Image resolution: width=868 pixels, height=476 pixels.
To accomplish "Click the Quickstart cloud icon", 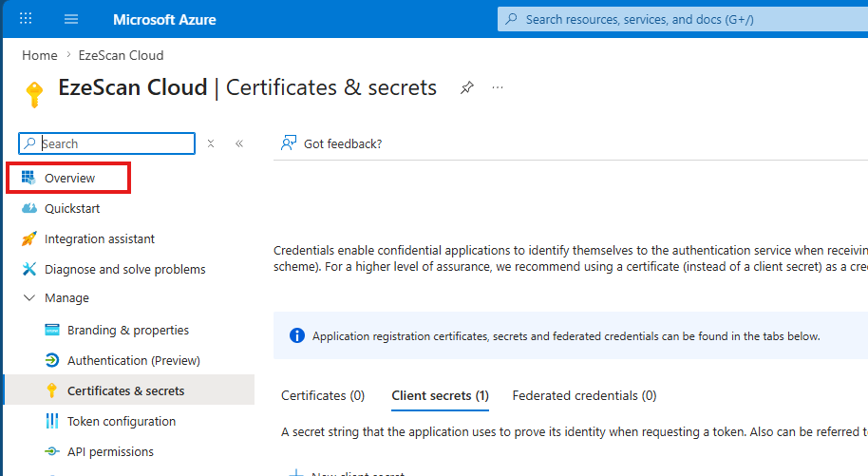I will click(28, 208).
